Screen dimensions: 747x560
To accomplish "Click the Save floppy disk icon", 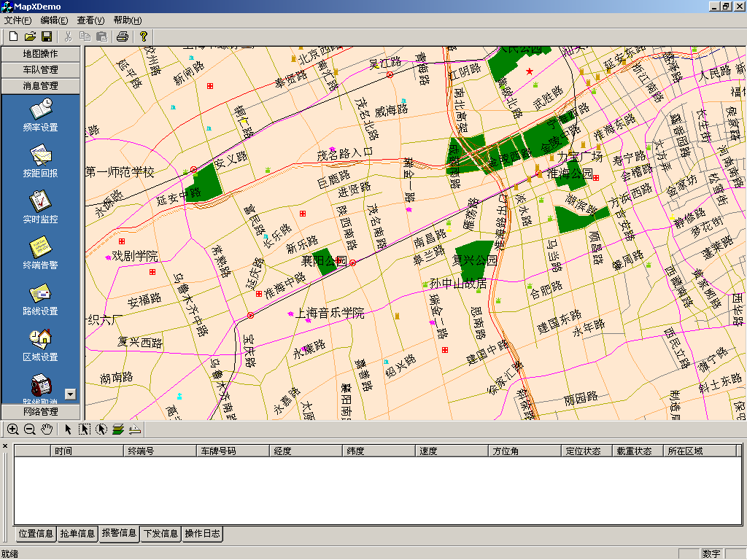I will (x=47, y=36).
